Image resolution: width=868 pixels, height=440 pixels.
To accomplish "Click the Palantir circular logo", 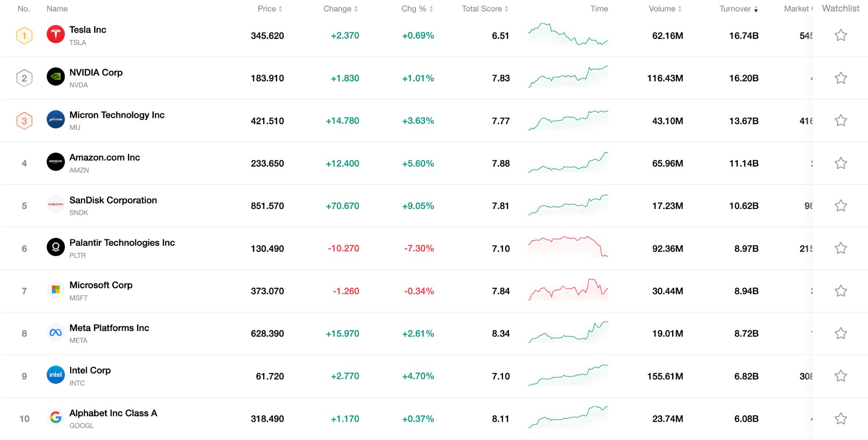I will (56, 248).
